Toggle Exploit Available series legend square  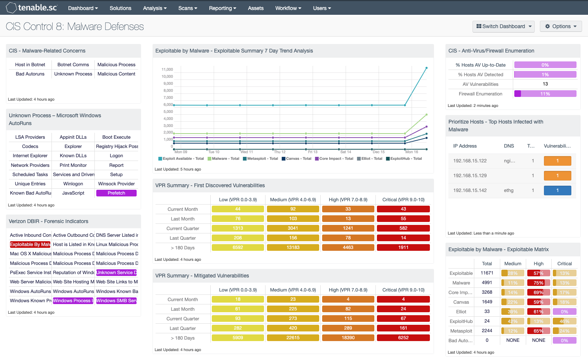(x=160, y=159)
